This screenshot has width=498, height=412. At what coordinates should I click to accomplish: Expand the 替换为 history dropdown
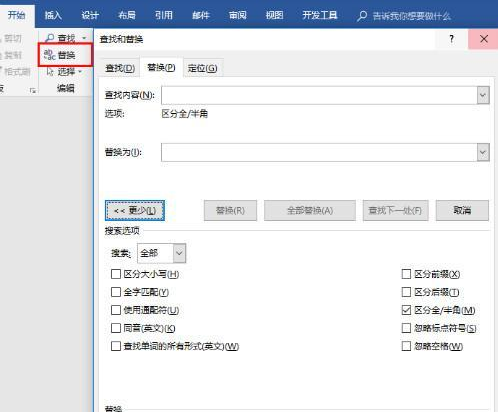483,152
